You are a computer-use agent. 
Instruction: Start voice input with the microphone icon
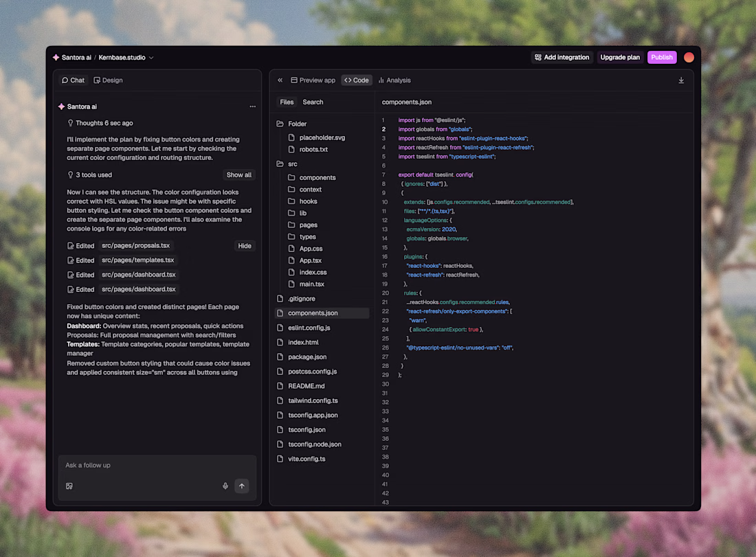coord(225,486)
